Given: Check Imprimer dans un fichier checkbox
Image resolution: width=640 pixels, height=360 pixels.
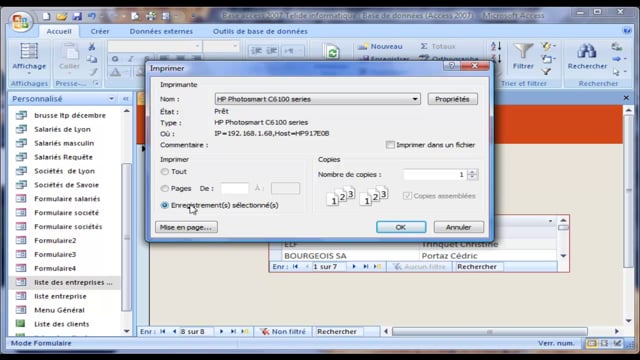Looking at the screenshot, I should pos(390,145).
